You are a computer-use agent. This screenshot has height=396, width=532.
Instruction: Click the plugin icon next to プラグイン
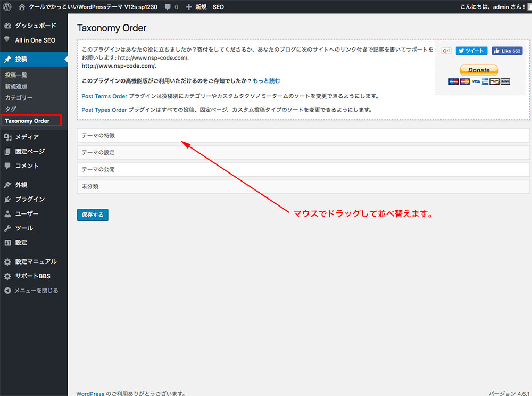(7, 199)
